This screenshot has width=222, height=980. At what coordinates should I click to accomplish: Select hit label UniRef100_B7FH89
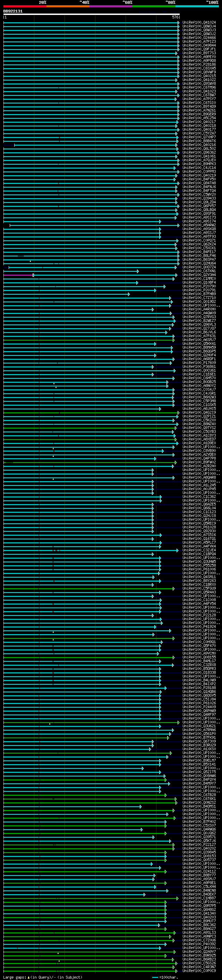click(x=199, y=294)
